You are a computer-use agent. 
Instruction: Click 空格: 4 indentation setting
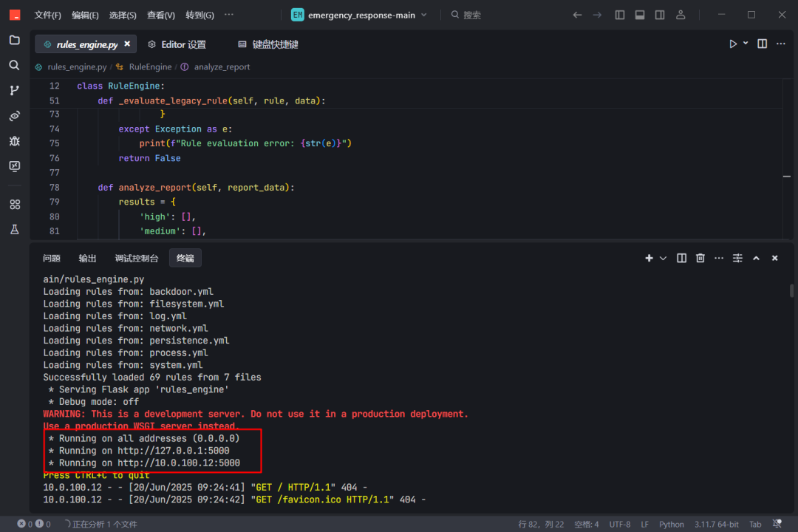pyautogui.click(x=586, y=525)
